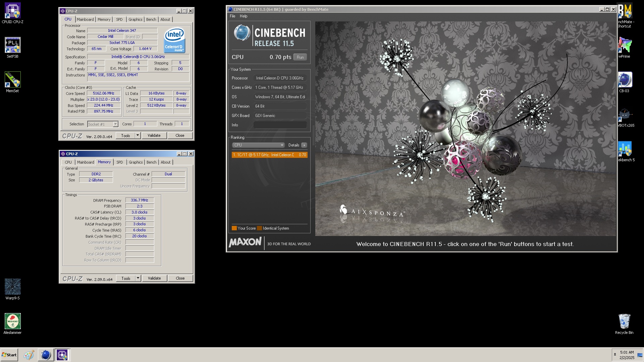Click the taskbar clock showing 5:01 AM

[627, 355]
